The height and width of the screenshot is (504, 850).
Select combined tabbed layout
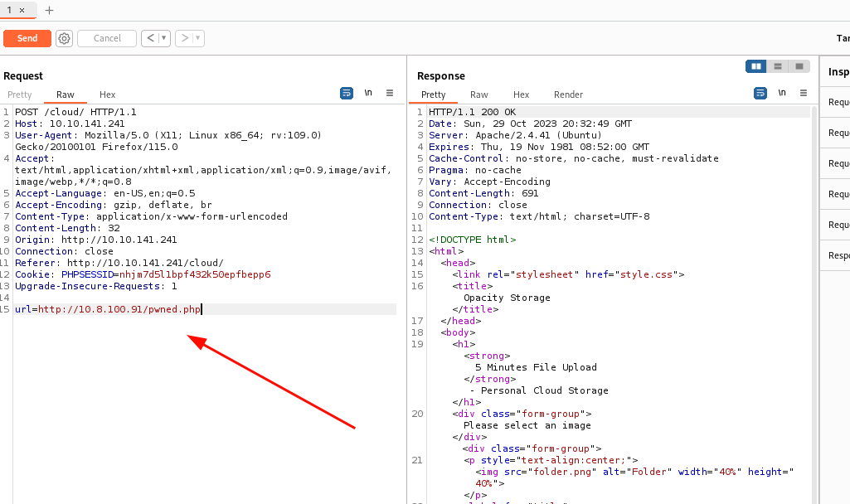[x=799, y=66]
